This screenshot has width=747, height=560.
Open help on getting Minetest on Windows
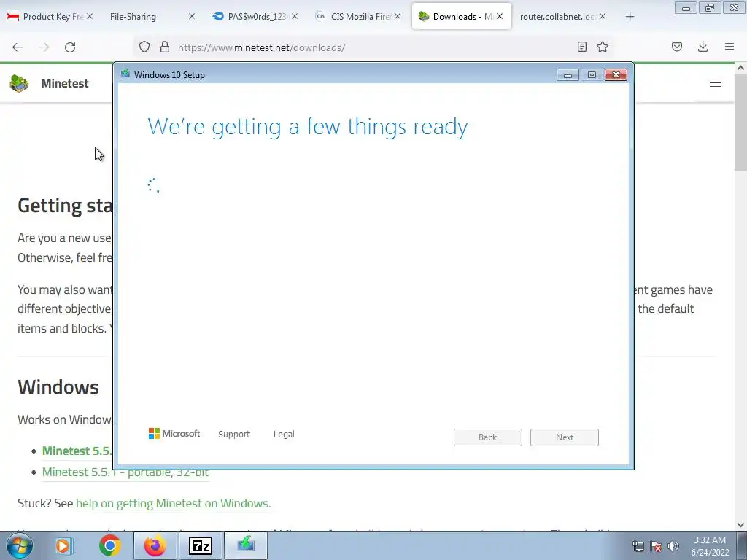pyautogui.click(x=174, y=503)
